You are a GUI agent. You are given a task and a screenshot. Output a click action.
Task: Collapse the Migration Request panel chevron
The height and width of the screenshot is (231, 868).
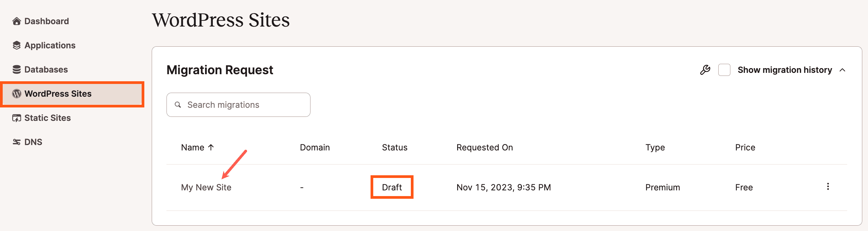click(x=842, y=70)
